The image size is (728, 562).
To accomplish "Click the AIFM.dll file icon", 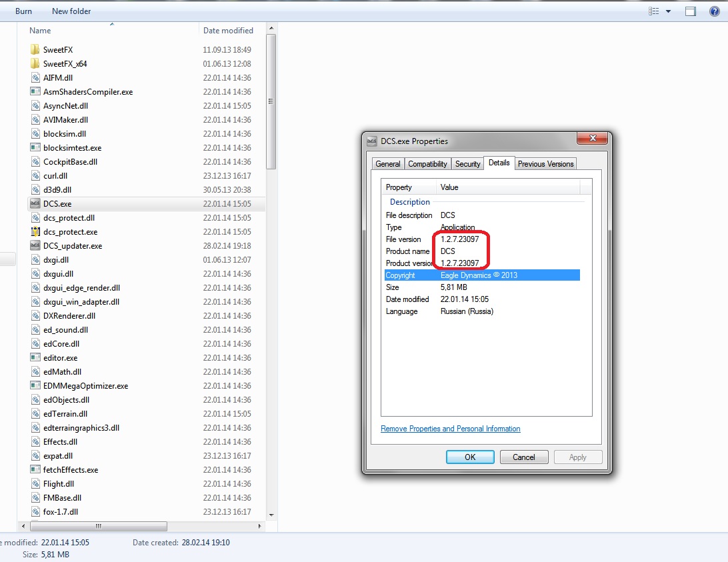I will tap(35, 77).
